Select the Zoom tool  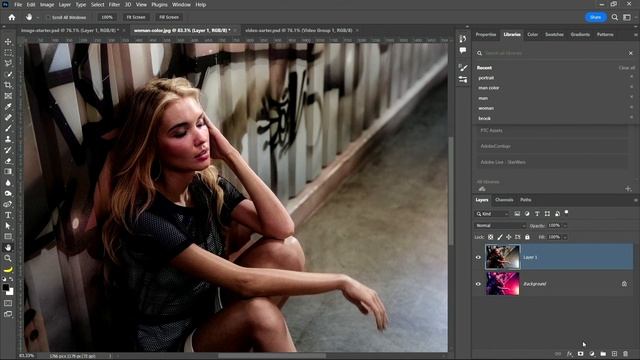8,258
